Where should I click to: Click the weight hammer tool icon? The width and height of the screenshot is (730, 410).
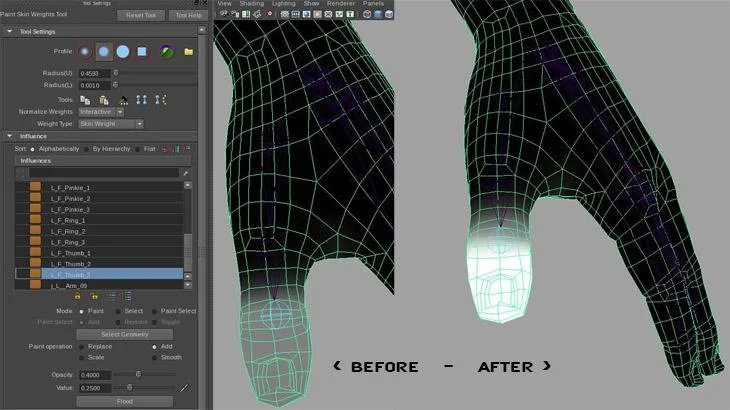[x=123, y=100]
